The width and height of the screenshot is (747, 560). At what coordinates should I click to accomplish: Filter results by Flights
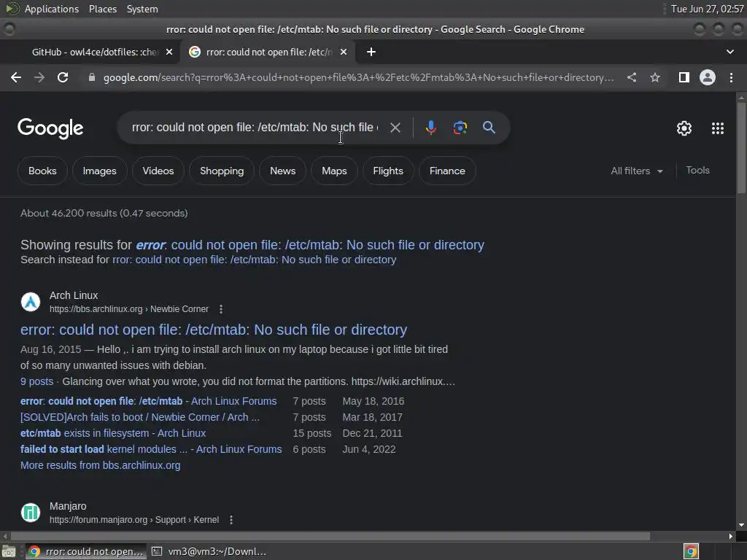(388, 171)
